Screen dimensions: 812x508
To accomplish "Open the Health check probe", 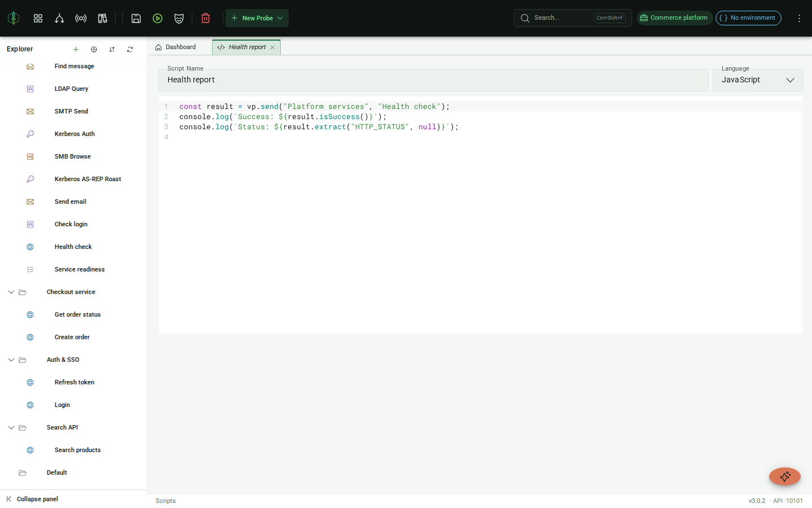I will click(x=73, y=247).
